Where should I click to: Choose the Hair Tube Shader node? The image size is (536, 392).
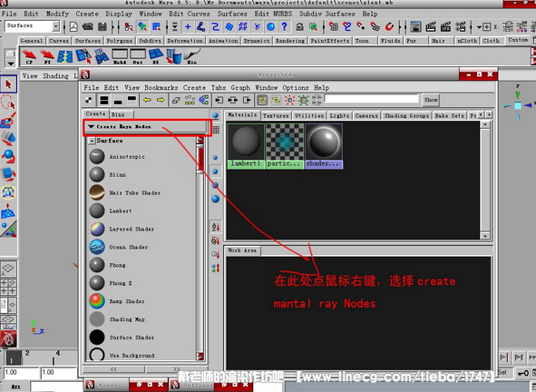(x=125, y=192)
